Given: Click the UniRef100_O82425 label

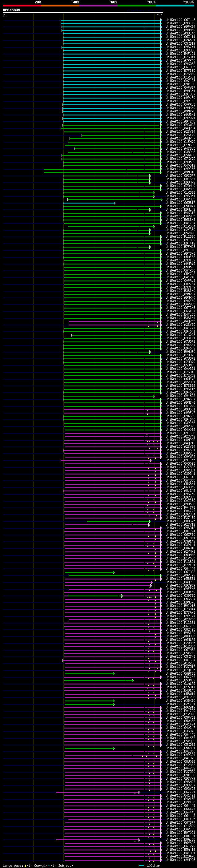Looking at the screenshot, I should pyautogui.click(x=180, y=629).
